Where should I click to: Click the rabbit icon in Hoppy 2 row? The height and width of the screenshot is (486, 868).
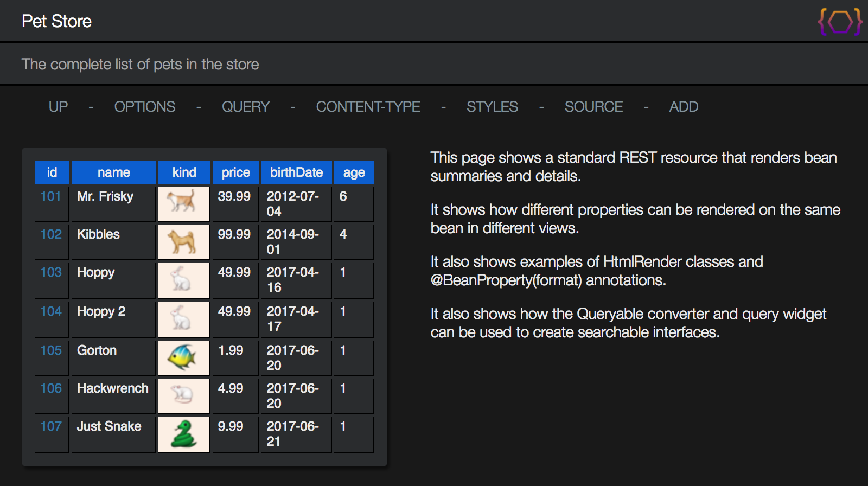click(x=184, y=319)
